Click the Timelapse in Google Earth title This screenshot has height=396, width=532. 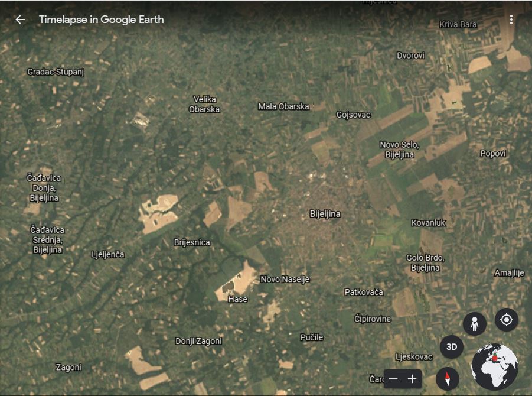(101, 20)
